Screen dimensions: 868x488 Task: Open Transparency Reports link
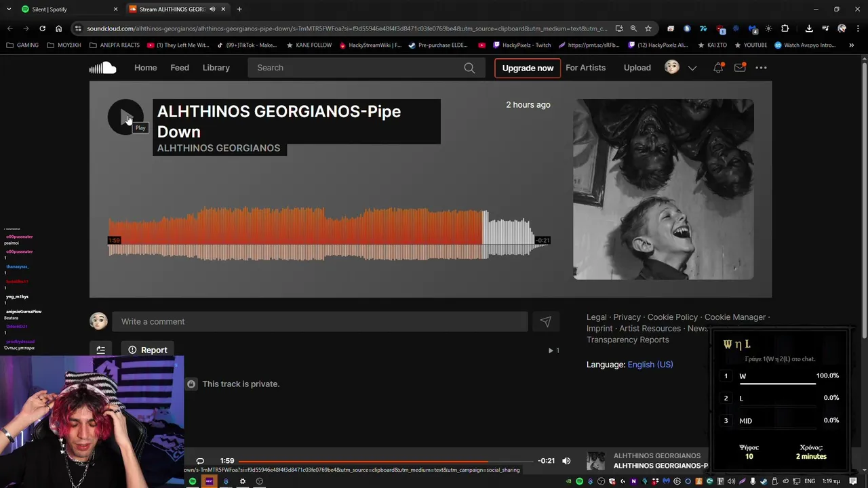(628, 340)
